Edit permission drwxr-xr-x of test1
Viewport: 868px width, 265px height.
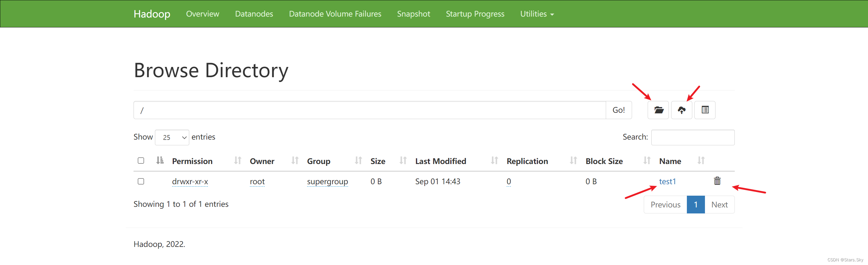coord(190,181)
